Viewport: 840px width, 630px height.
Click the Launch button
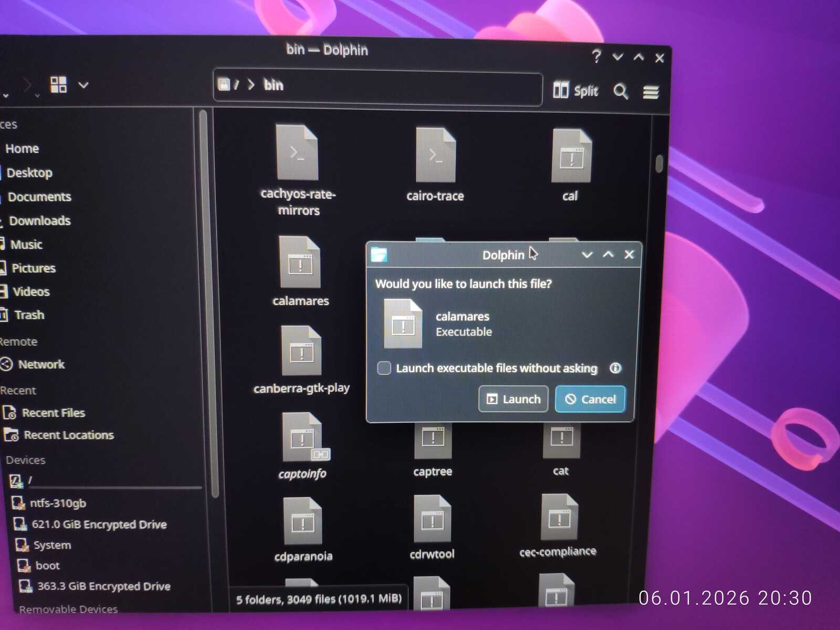(513, 399)
